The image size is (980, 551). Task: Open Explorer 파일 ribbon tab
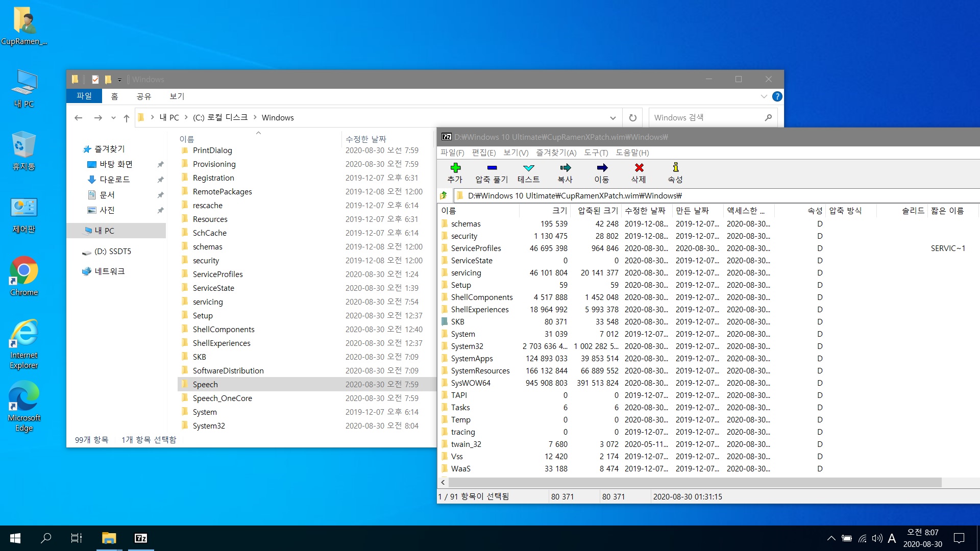tap(84, 96)
